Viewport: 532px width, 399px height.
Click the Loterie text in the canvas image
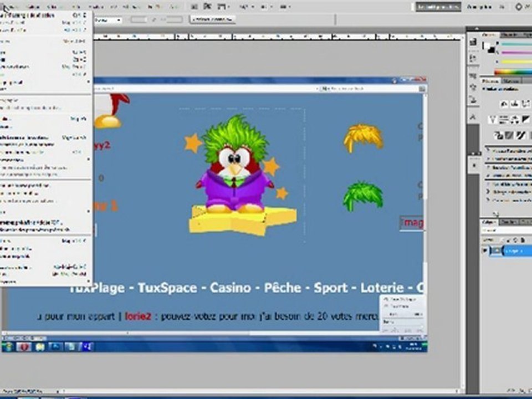382,288
